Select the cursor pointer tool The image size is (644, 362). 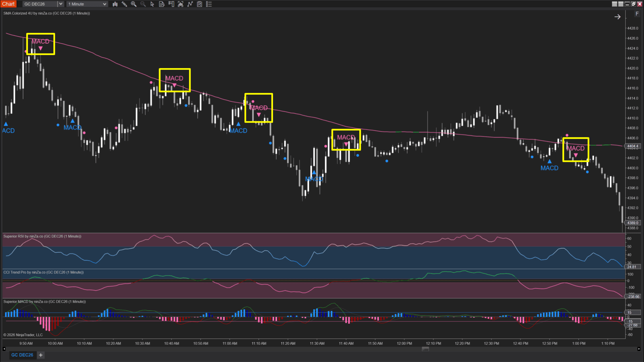(x=152, y=4)
